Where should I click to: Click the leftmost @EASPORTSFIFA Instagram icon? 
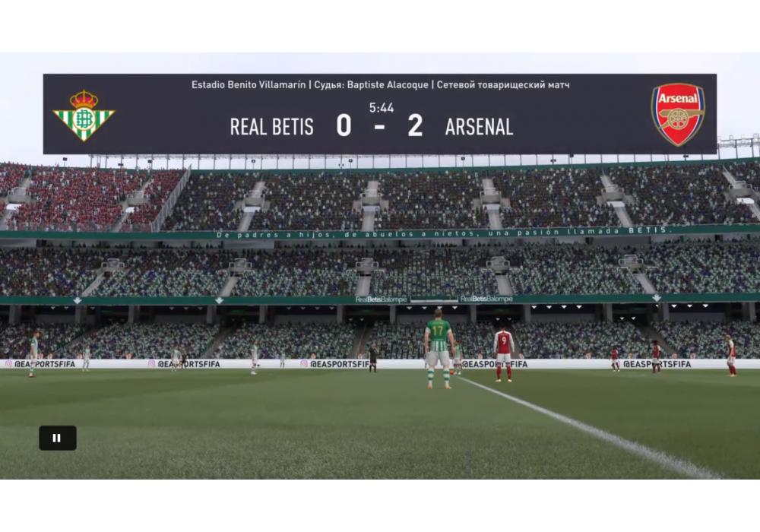(x=8, y=363)
